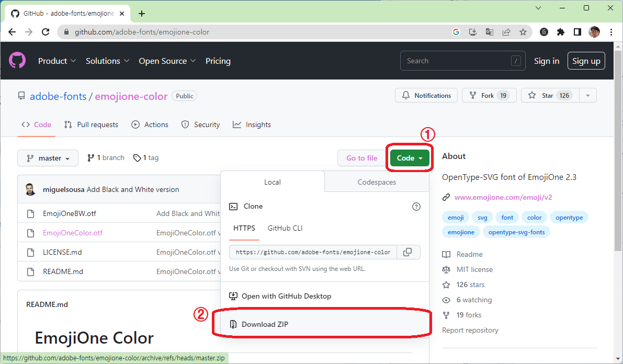Open the master branch dropdown

click(x=48, y=158)
